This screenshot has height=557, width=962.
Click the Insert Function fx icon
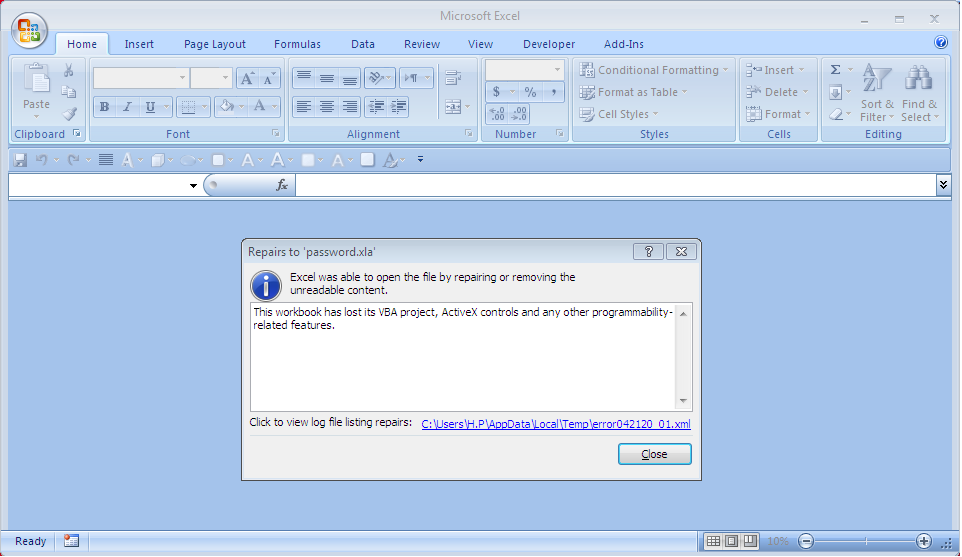pyautogui.click(x=282, y=185)
